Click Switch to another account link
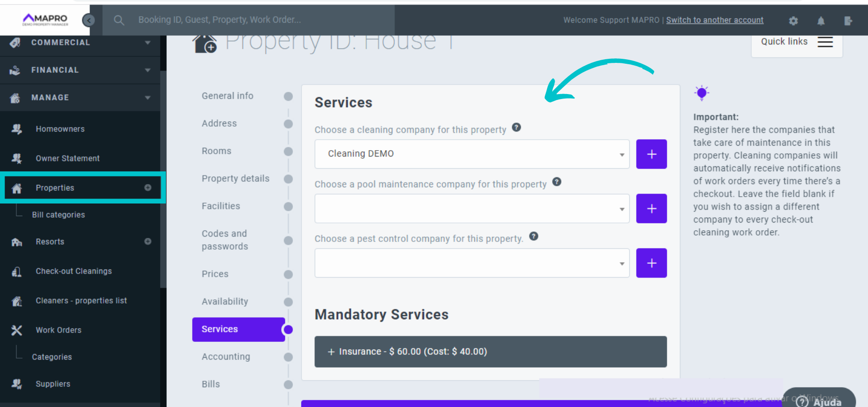868x407 pixels. point(714,20)
